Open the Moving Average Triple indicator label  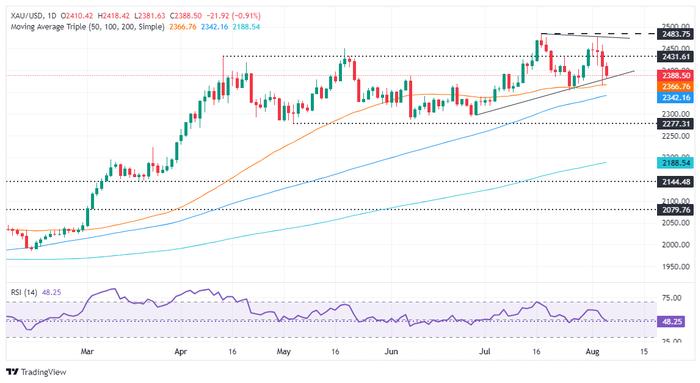point(88,27)
